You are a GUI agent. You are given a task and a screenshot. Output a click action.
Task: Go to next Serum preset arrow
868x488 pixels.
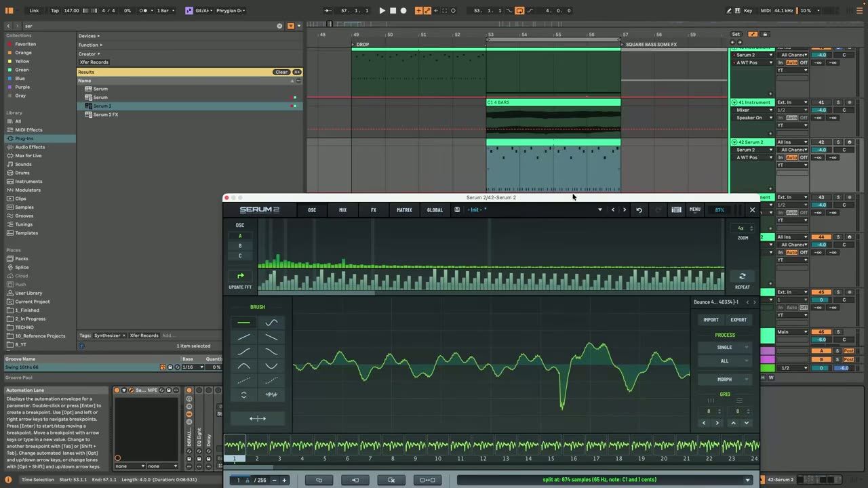pos(625,210)
